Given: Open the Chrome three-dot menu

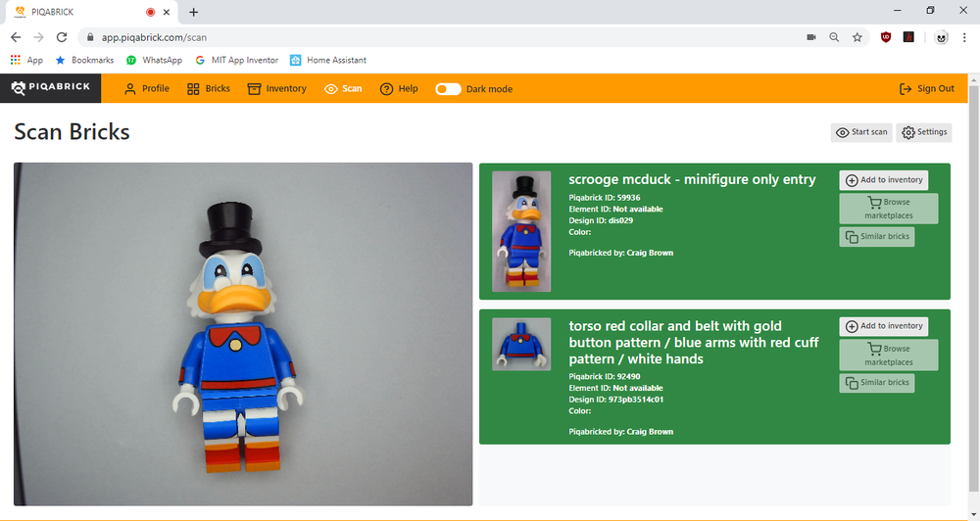Looking at the screenshot, I should point(964,37).
